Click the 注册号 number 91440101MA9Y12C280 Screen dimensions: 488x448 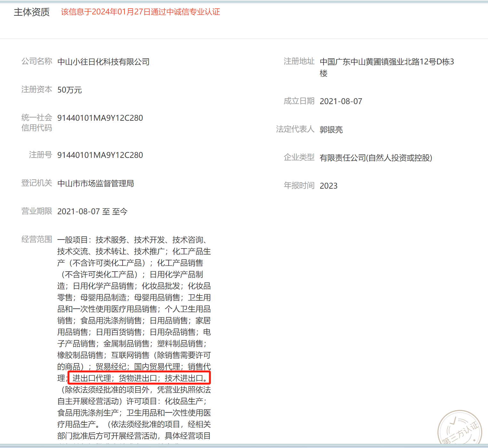100,155
